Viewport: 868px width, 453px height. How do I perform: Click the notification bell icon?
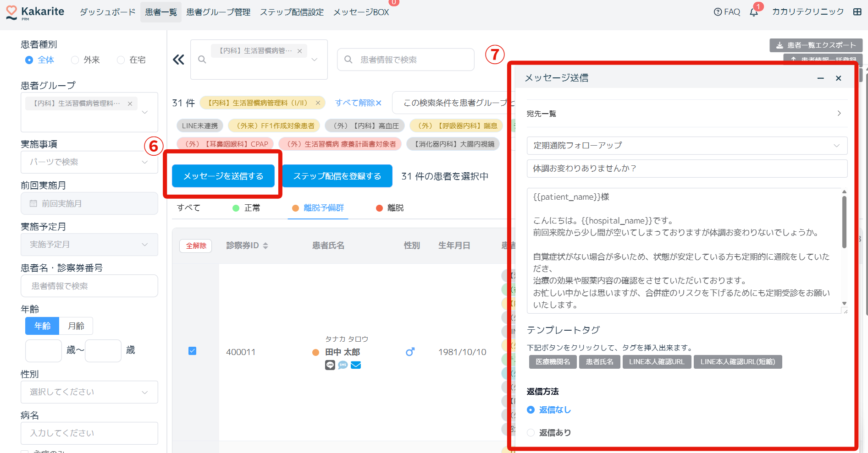click(x=753, y=12)
